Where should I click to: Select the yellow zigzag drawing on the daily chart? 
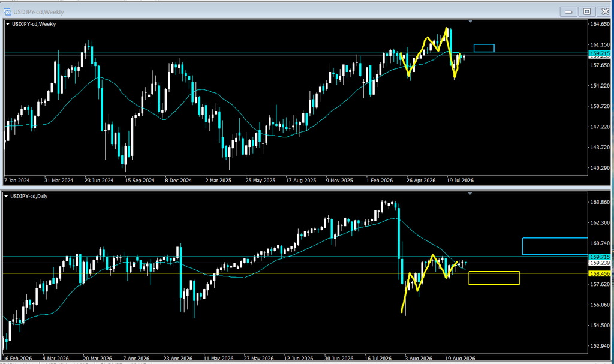pyautogui.click(x=429, y=283)
